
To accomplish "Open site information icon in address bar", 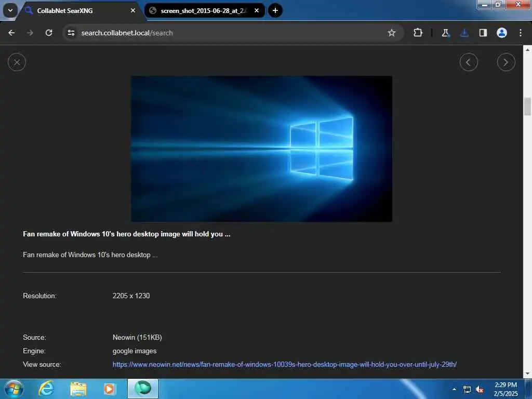I will tap(71, 33).
